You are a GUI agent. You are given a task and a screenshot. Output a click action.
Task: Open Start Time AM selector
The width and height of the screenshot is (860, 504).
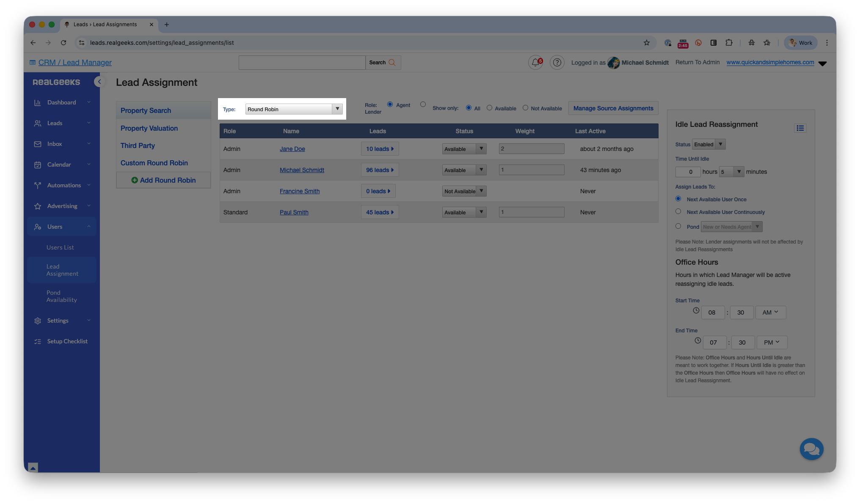[770, 312]
